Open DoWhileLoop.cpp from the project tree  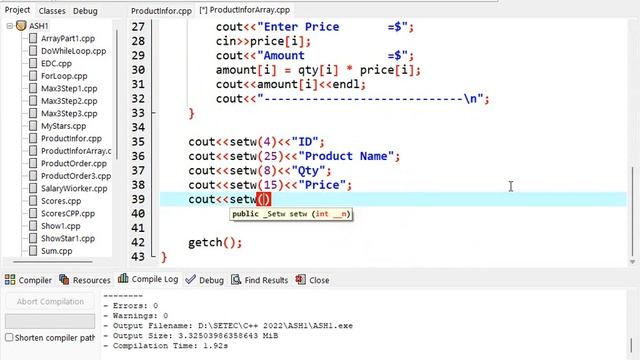73,51
